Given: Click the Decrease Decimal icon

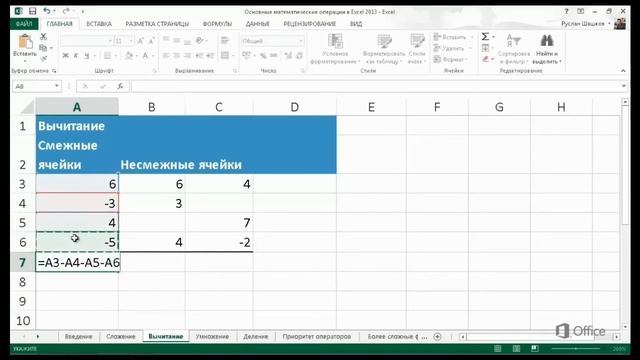Looking at the screenshot, I should point(299,56).
